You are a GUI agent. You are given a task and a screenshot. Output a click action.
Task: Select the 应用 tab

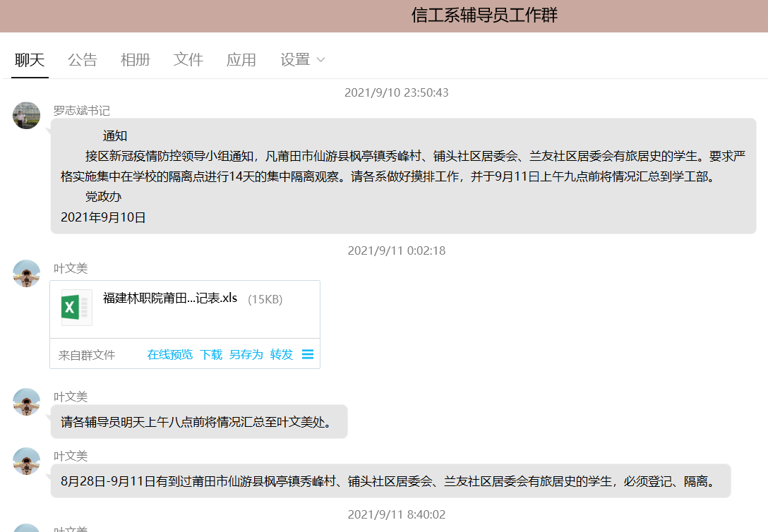(x=241, y=60)
